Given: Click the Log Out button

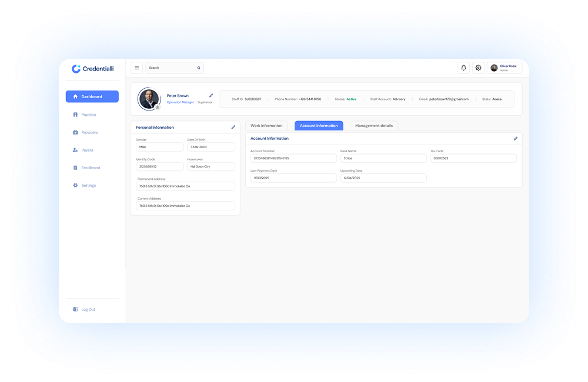Looking at the screenshot, I should [88, 309].
